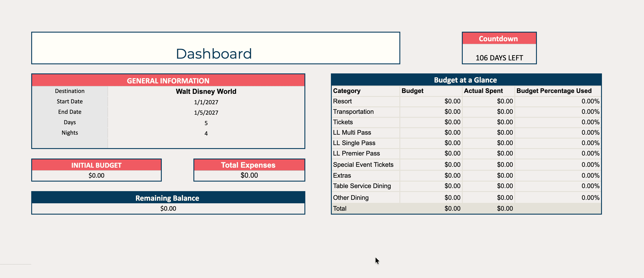The image size is (644, 278).
Task: Select the Budget column header
Action: pos(431,91)
